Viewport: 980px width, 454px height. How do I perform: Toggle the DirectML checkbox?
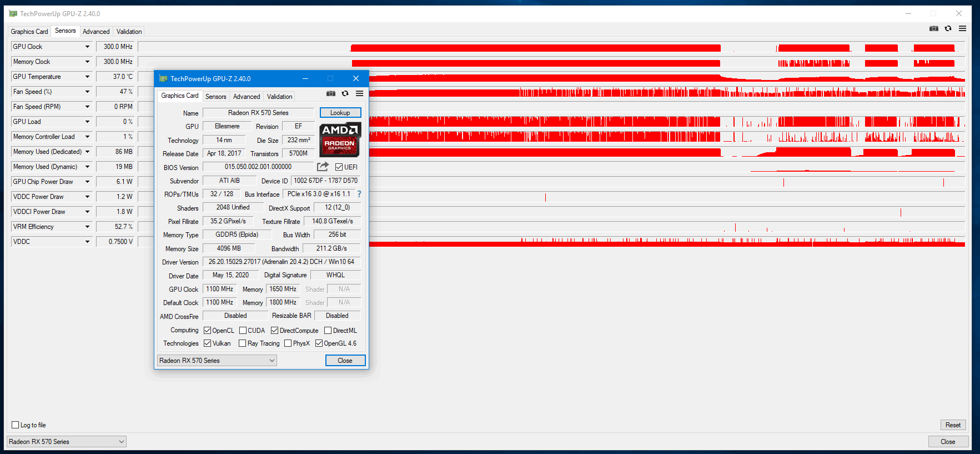(328, 330)
